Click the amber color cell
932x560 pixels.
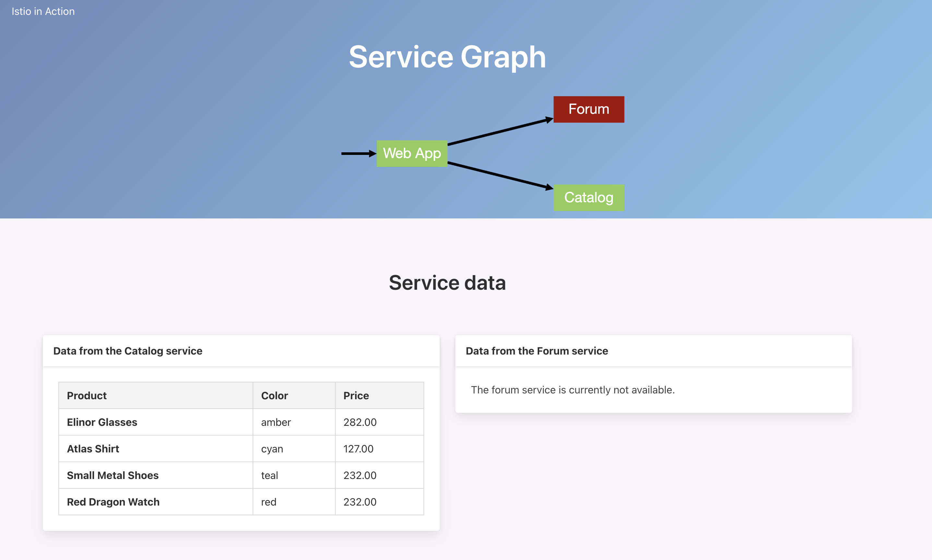294,422
